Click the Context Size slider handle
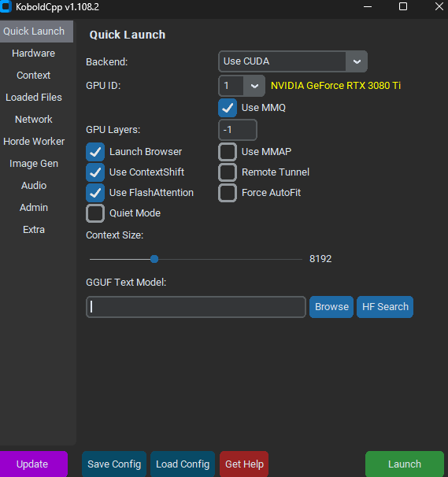Screen dimensions: 448x477 [x=154, y=259]
